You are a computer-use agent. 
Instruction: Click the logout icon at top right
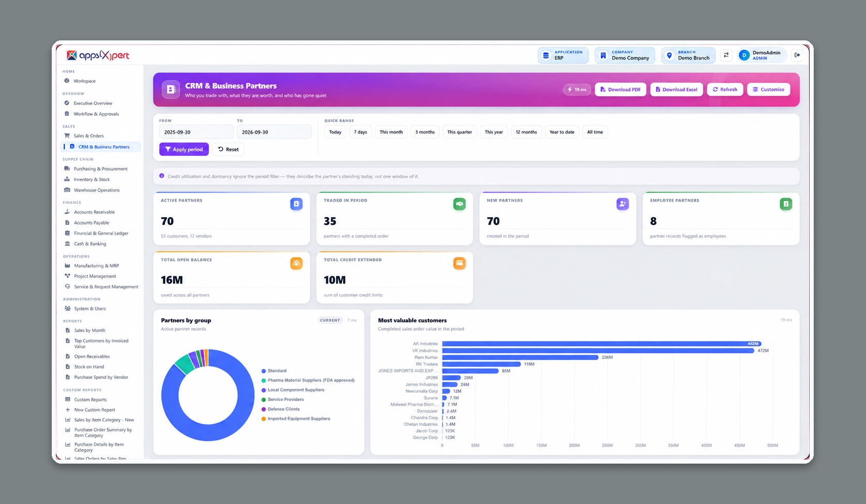tap(797, 55)
